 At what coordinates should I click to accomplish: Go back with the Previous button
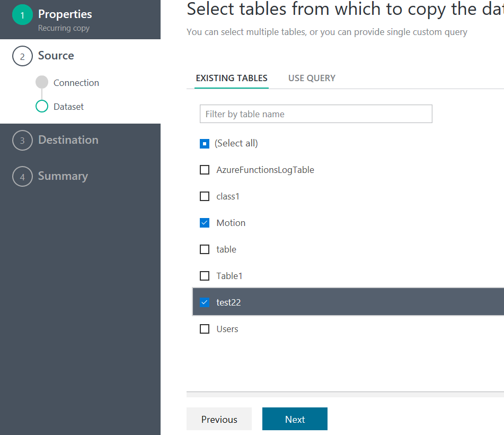219,420
